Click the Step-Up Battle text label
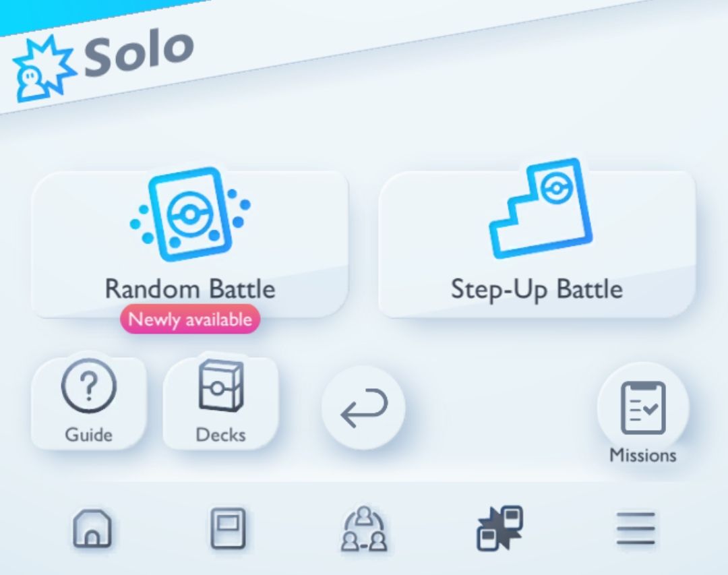 point(537,289)
